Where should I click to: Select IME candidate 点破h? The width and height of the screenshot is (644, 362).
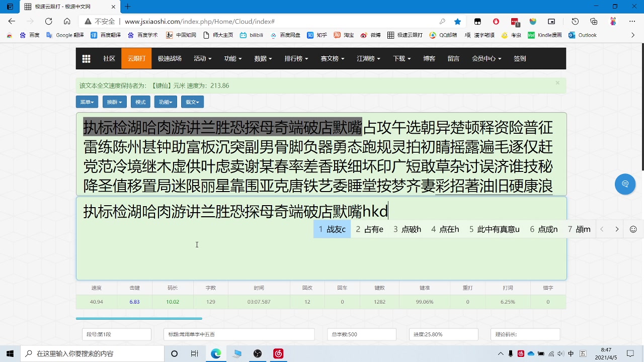pos(407,229)
